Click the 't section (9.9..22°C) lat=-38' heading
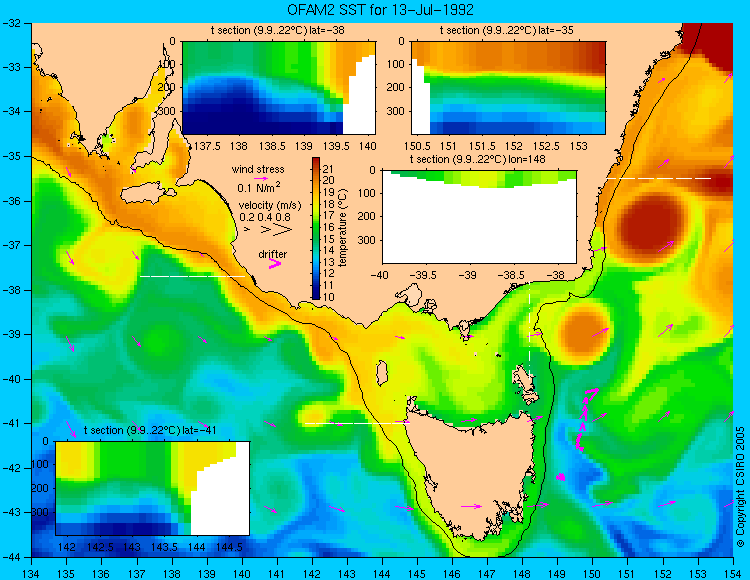Viewport: 750px width, 580px height. [277, 30]
